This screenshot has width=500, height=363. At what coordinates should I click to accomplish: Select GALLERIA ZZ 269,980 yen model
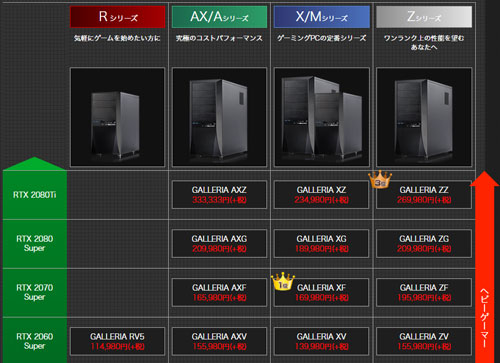tap(424, 195)
